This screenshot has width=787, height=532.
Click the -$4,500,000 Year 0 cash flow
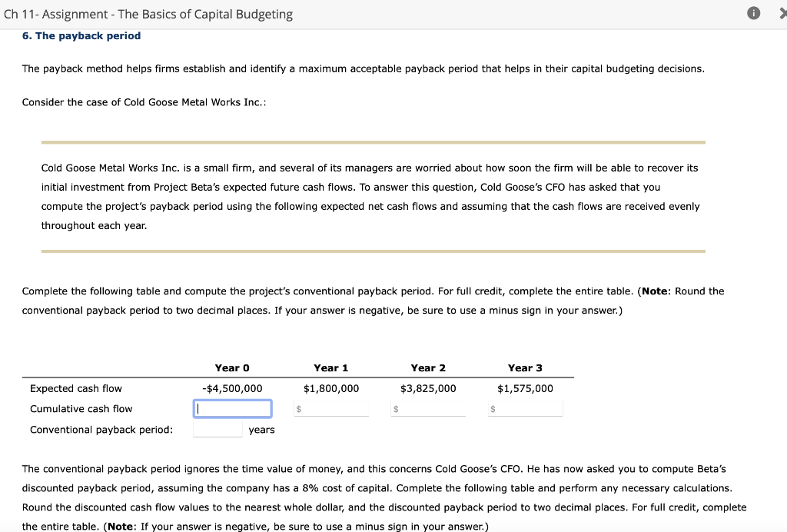232,388
